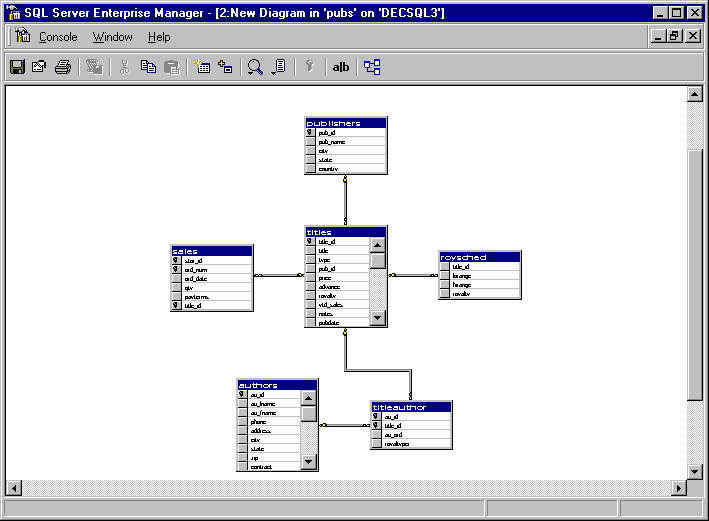The image size is (709, 521).
Task: Click the diagram's vertical scrollbar thumb
Action: pyautogui.click(x=695, y=275)
